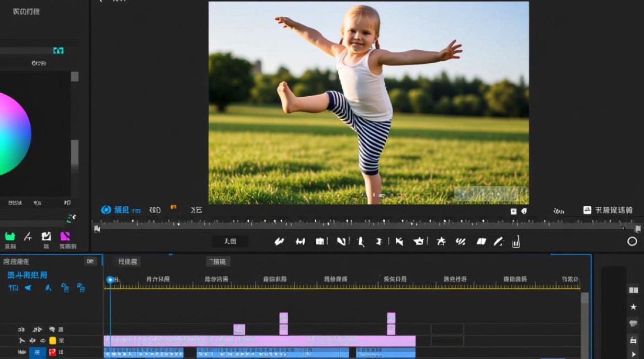Image resolution: width=644 pixels, height=359 pixels.
Task: Select the pen-shaped icon in the editing toolbar
Action: click(x=499, y=241)
